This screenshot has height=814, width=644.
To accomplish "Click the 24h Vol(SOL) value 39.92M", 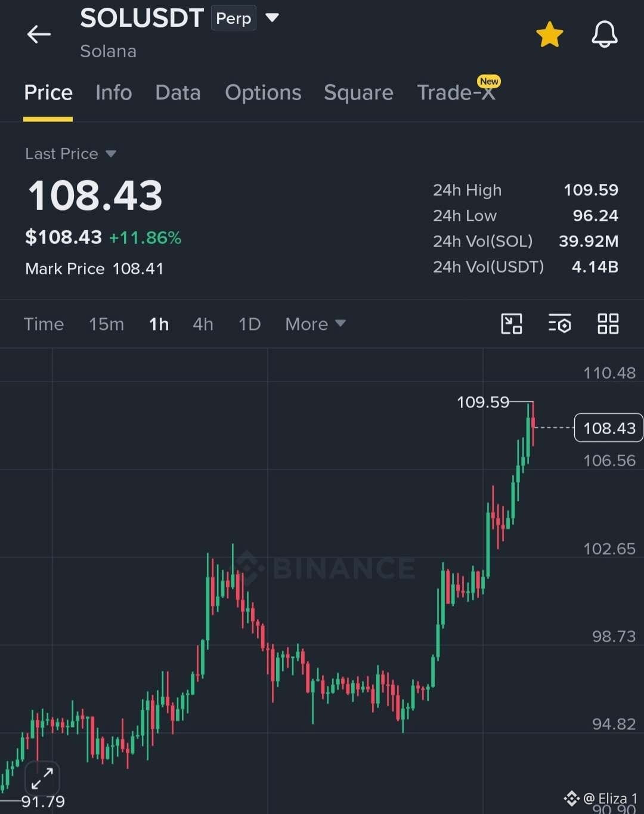I will point(589,242).
